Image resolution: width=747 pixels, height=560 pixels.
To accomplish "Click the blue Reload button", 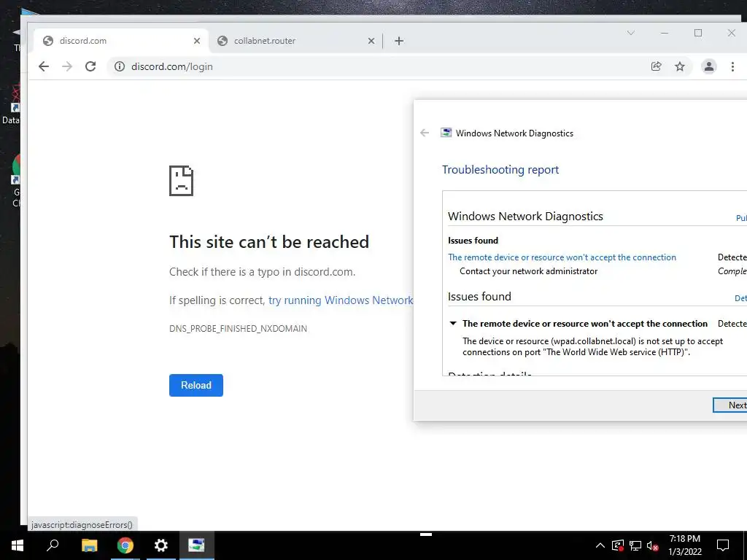I will point(196,385).
